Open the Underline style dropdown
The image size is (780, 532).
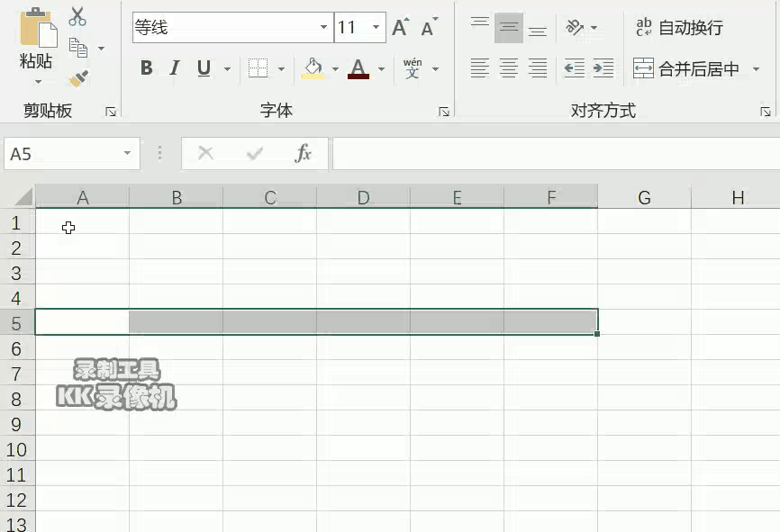click(x=227, y=68)
